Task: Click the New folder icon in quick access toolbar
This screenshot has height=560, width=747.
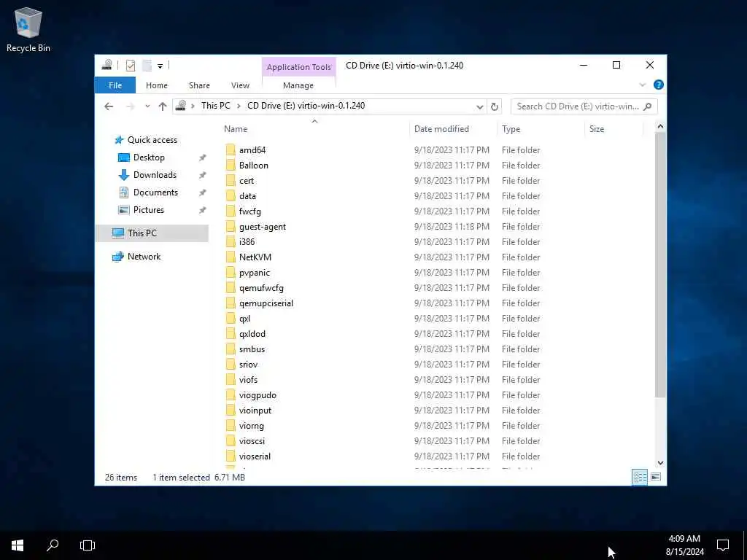Action: (147, 65)
